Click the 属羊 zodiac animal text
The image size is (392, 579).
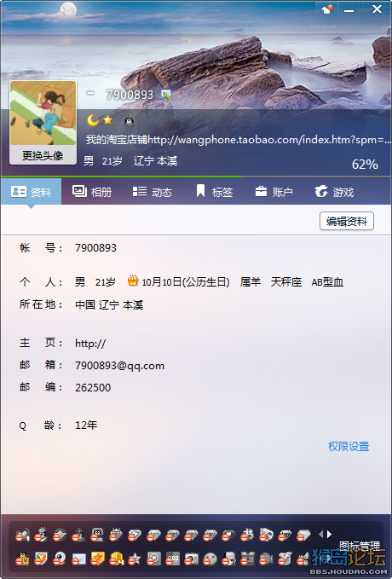pyautogui.click(x=251, y=282)
